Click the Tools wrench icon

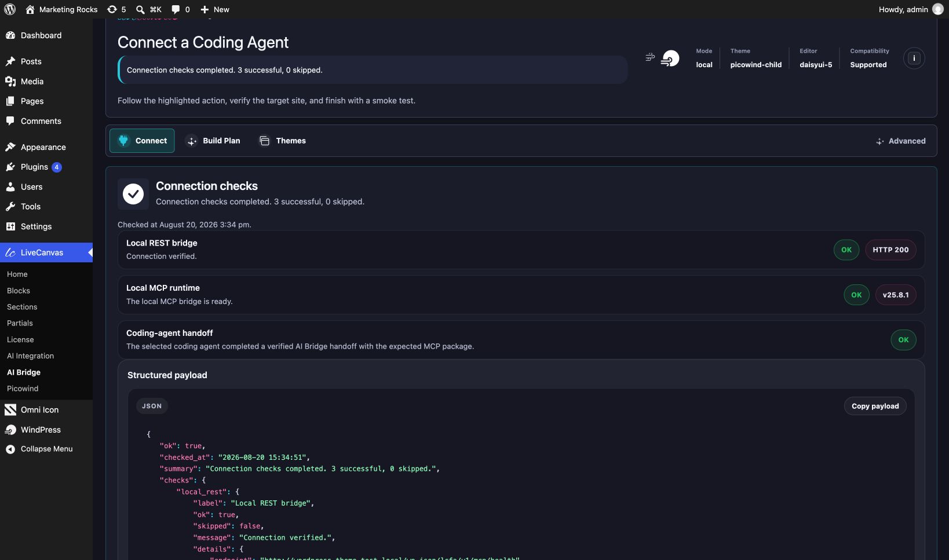tap(10, 207)
